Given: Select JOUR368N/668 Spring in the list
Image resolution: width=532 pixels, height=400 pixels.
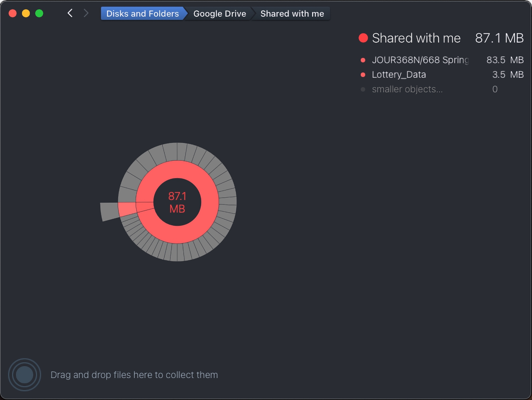Looking at the screenshot, I should [420, 60].
